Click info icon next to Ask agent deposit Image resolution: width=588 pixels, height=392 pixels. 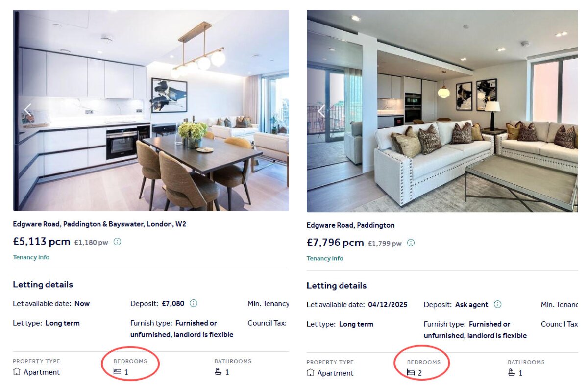click(x=497, y=304)
